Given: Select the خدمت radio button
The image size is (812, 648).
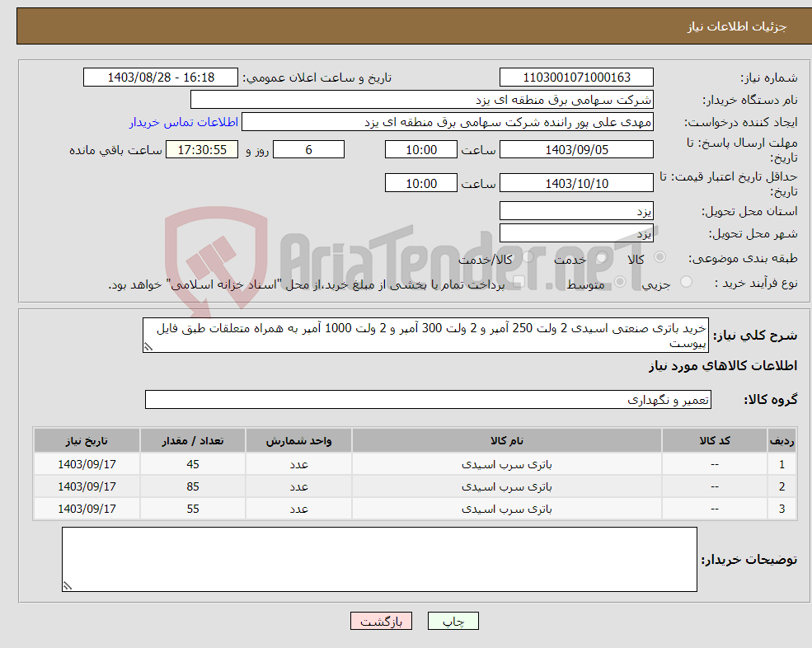Looking at the screenshot, I should click(601, 257).
